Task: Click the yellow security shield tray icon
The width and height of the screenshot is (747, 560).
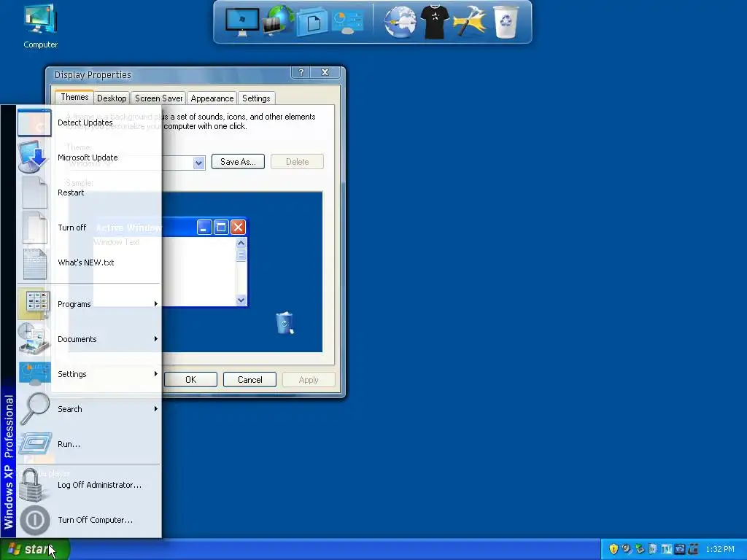Action: tap(614, 549)
